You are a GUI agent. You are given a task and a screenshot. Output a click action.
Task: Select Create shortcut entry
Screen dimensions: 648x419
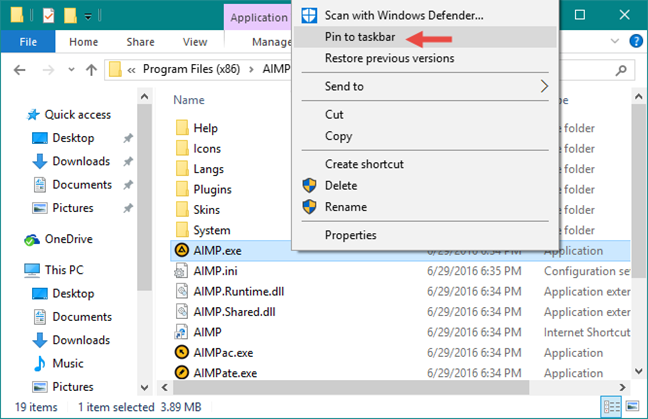pyautogui.click(x=425, y=164)
